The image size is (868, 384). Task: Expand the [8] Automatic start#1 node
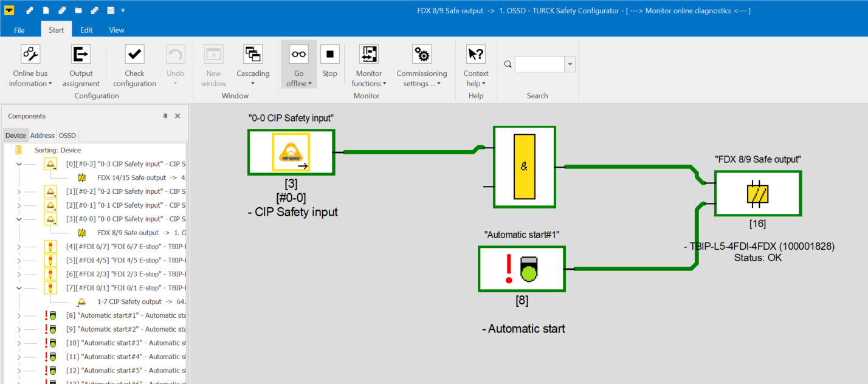click(19, 315)
